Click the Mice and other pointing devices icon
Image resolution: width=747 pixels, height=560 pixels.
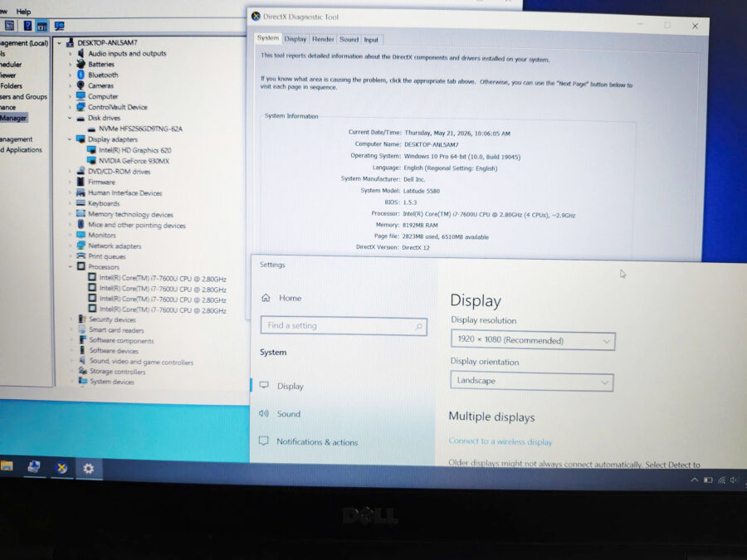tap(81, 224)
